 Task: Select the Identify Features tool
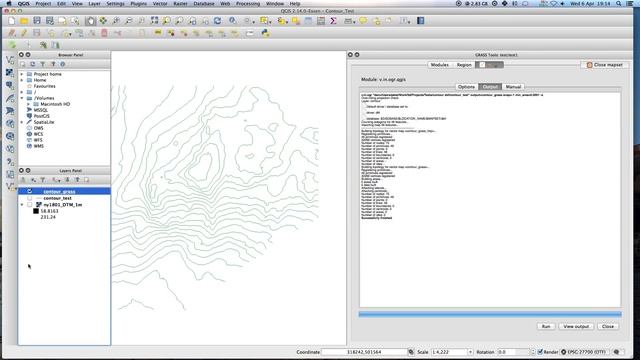(232, 21)
